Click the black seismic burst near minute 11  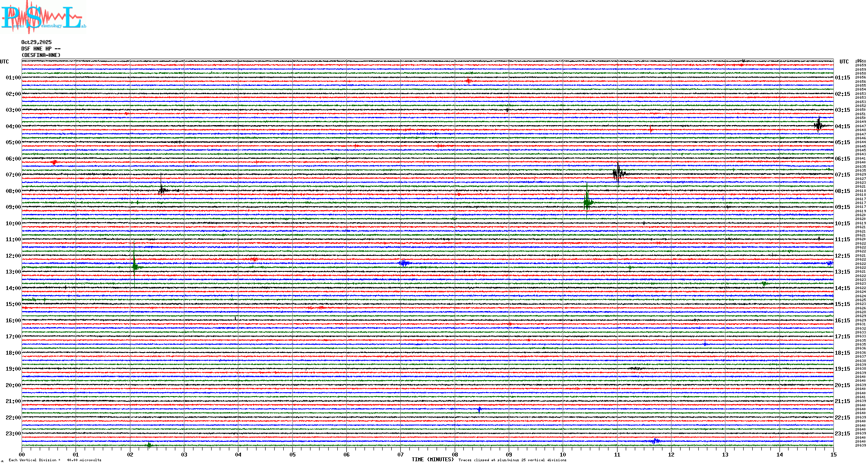[x=618, y=173]
